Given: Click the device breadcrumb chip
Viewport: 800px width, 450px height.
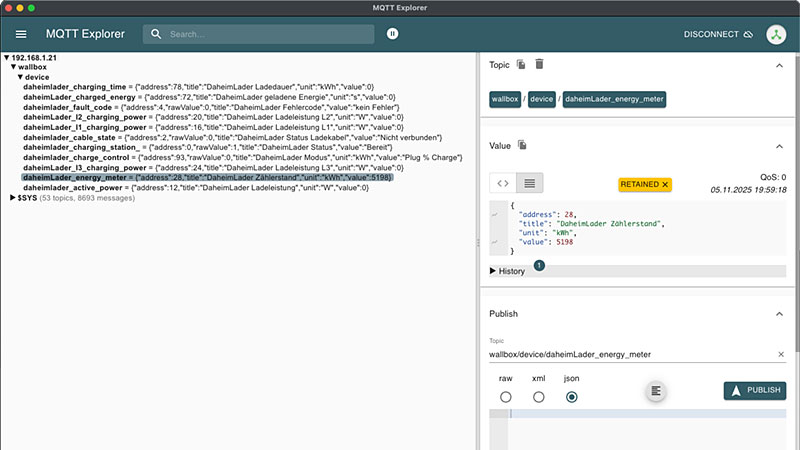Looking at the screenshot, I should (x=541, y=100).
